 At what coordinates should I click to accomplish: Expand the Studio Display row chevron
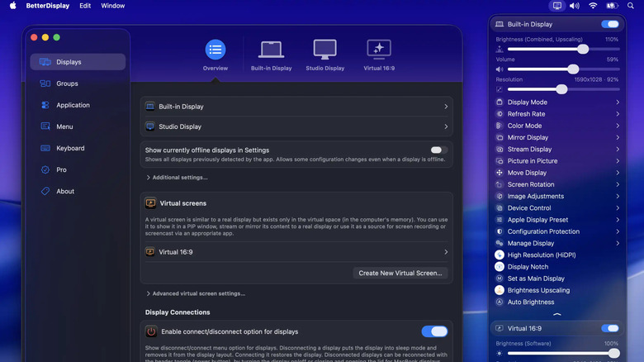pyautogui.click(x=446, y=126)
